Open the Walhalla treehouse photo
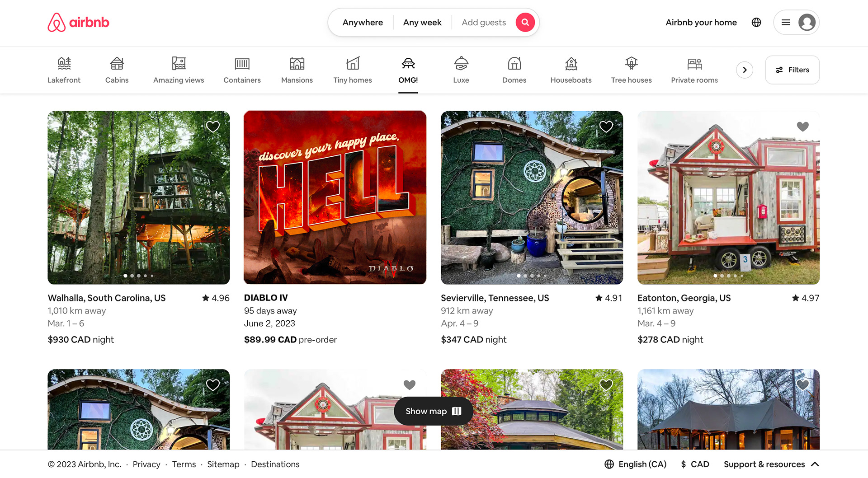868x478 pixels. pyautogui.click(x=139, y=198)
